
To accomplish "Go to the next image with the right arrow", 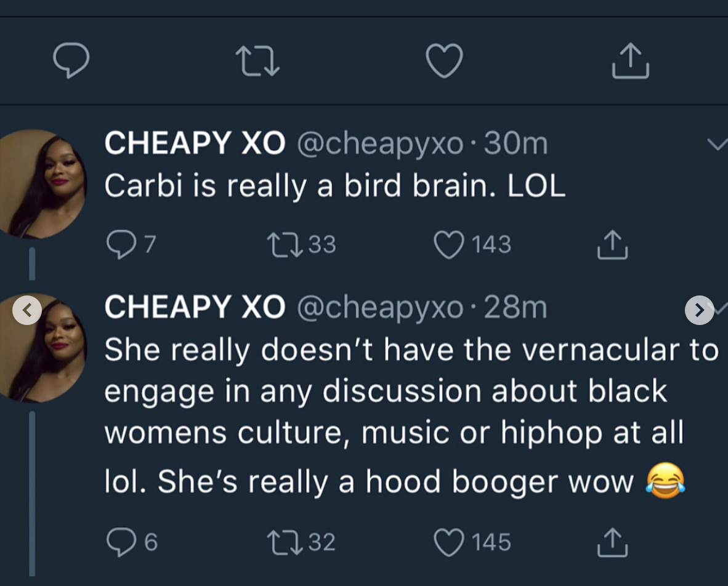I will (699, 310).
